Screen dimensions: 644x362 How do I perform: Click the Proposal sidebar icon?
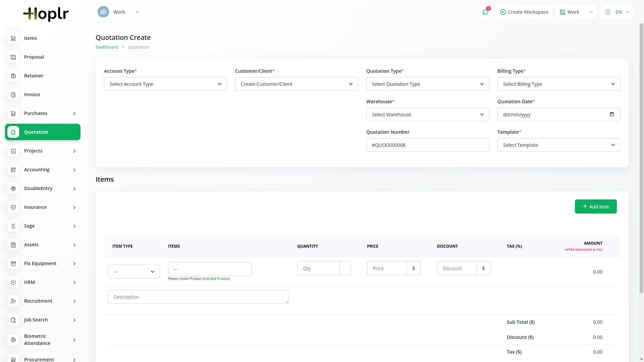(x=13, y=57)
